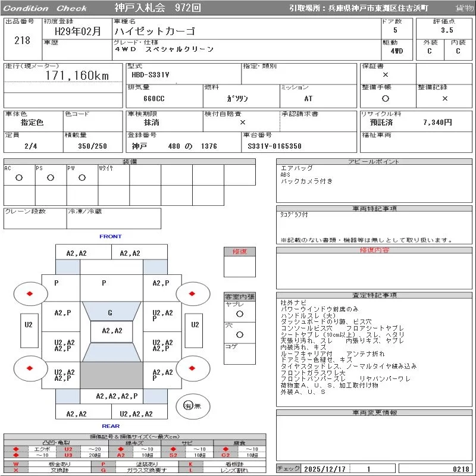Toggle the AC equipment circle

19,177
